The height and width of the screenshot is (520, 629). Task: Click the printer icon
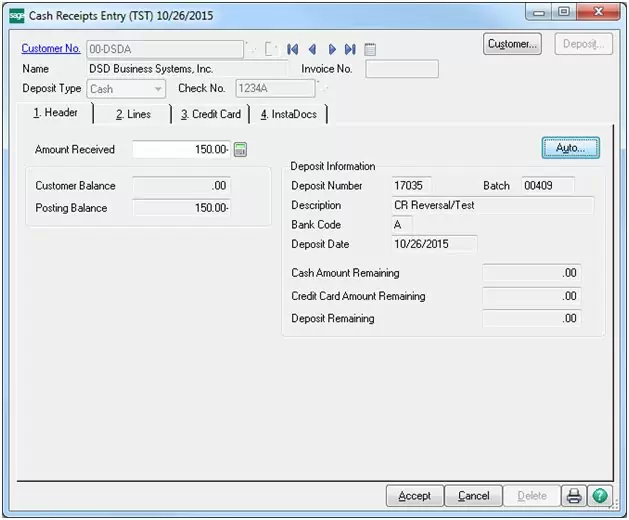[x=574, y=496]
